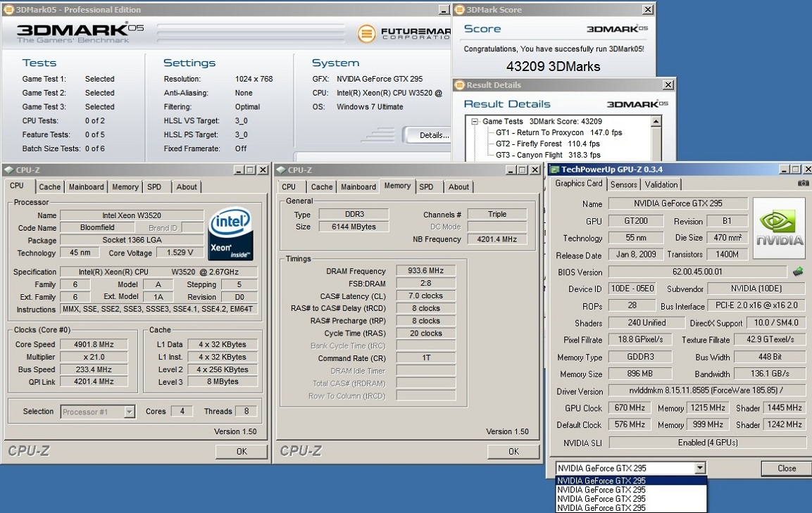
Task: Click scroll up arrow in Result Details
Action: point(656,121)
